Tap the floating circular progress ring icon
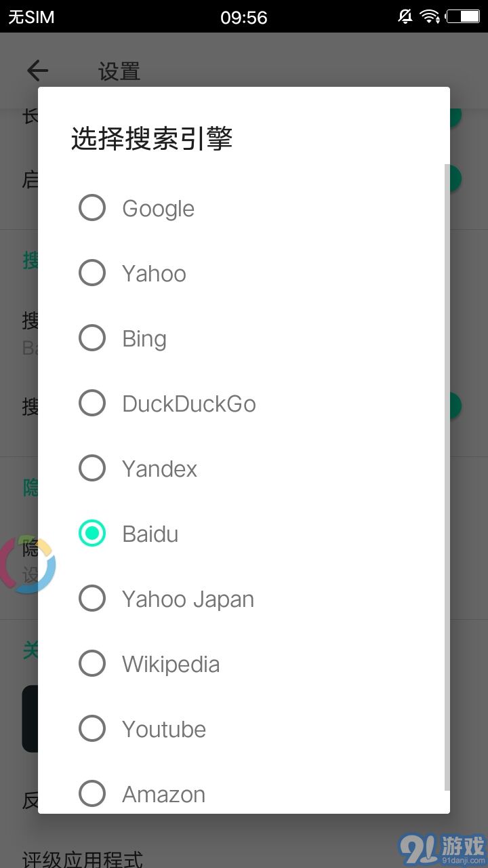The height and width of the screenshot is (868, 488). click(x=27, y=564)
